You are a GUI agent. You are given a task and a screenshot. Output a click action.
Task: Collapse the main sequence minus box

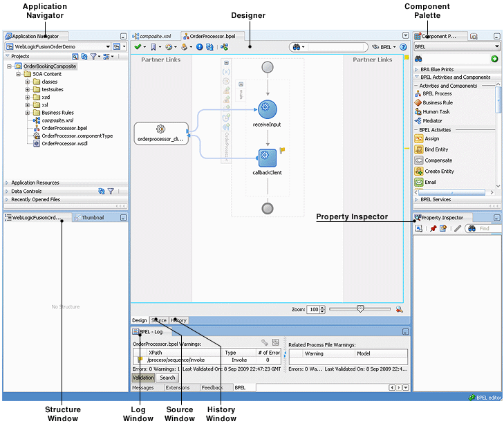[241, 84]
